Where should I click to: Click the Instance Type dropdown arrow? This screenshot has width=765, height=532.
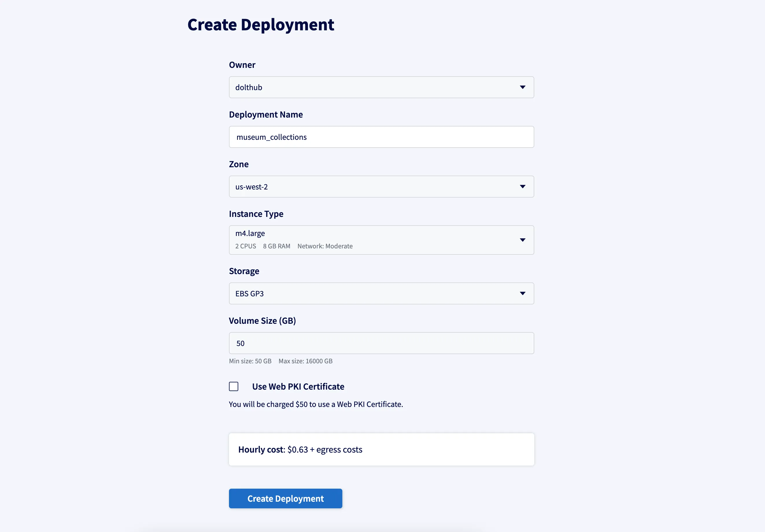[522, 240]
